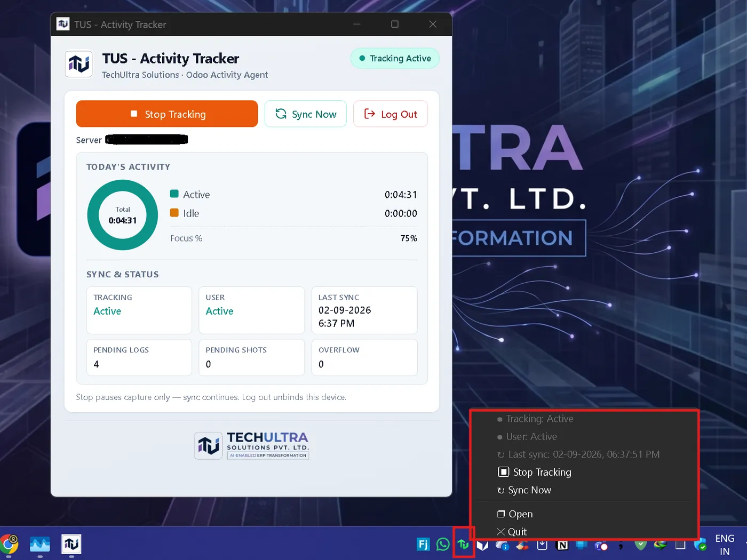The width and height of the screenshot is (747, 560).
Task: Choose Open in the tray context menu
Action: pyautogui.click(x=584, y=514)
